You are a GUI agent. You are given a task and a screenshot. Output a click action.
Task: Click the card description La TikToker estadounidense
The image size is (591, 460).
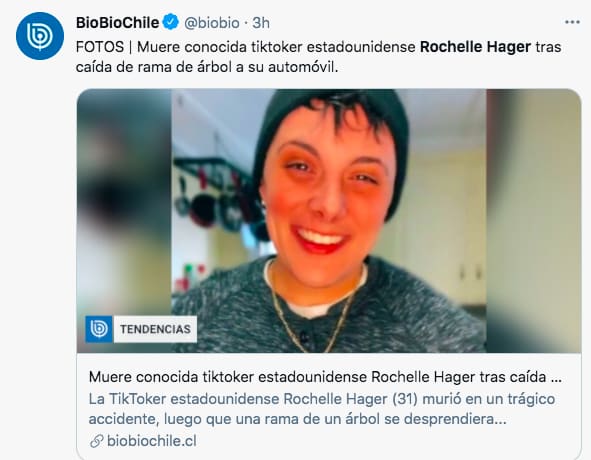click(x=322, y=409)
